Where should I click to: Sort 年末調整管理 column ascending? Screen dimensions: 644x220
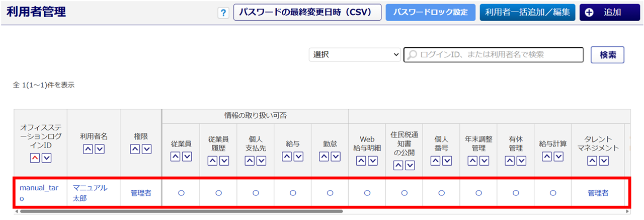click(473, 161)
